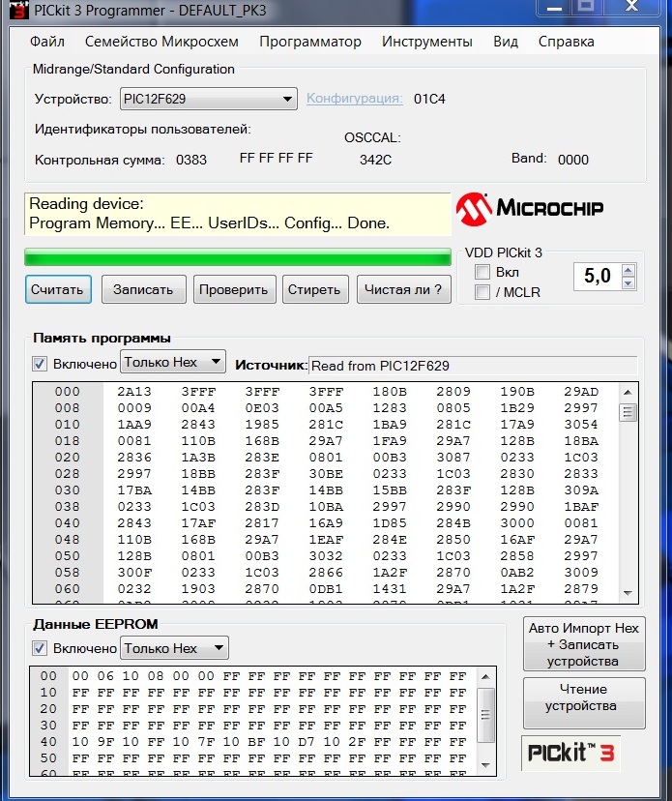Select program memory cell 1D85

click(x=390, y=523)
